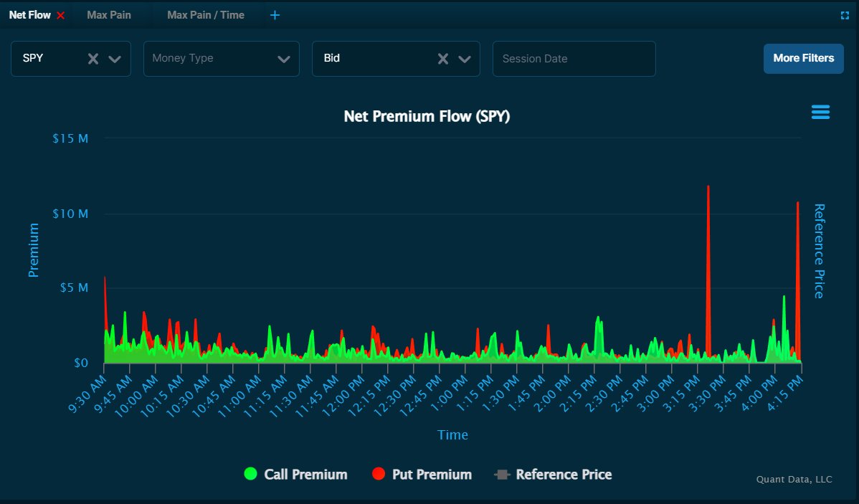Click the Quant Data, LLC attribution

point(794,479)
